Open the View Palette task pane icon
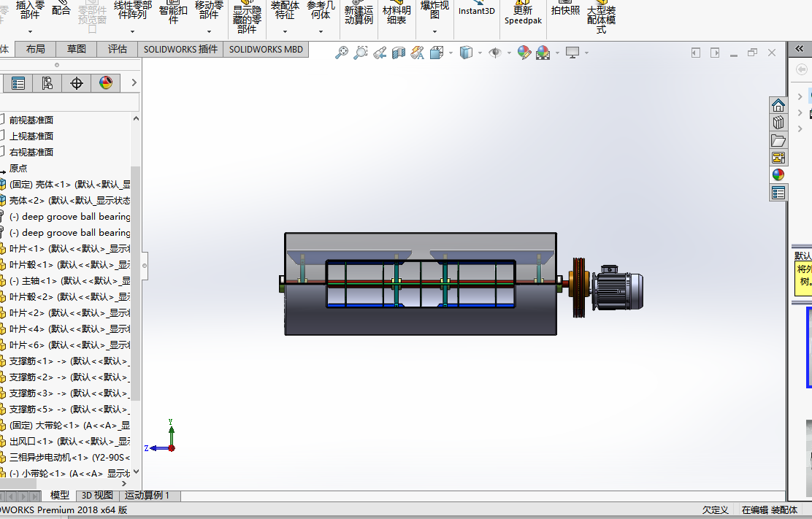Screen dimensions: 812x519 [x=778, y=158]
